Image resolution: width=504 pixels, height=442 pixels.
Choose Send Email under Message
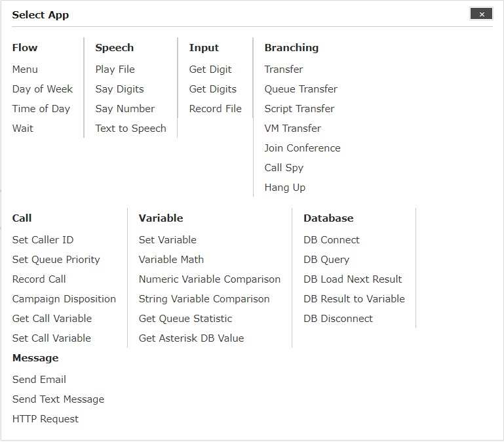coord(39,380)
